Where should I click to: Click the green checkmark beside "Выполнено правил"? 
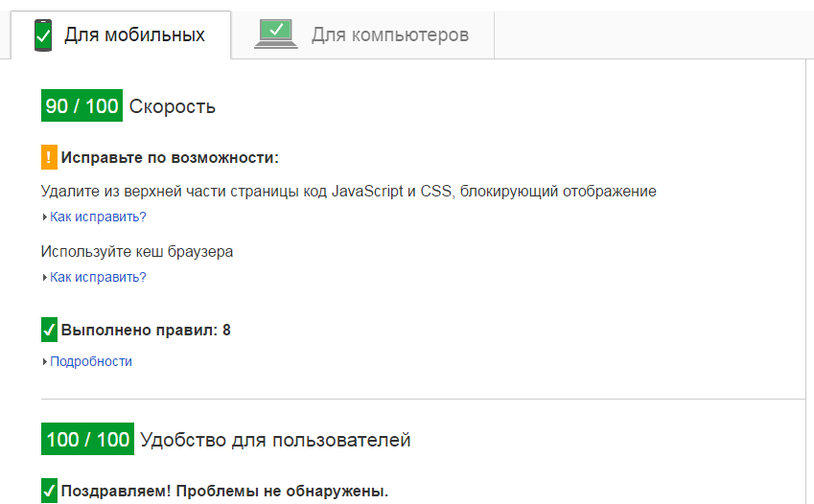(50, 330)
